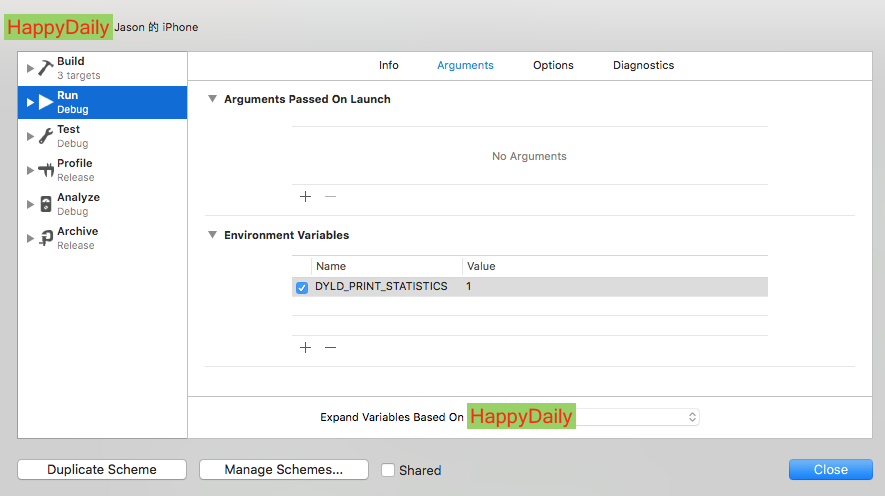885x496 pixels.
Task: Enable the Shared checkbox
Action: 388,470
